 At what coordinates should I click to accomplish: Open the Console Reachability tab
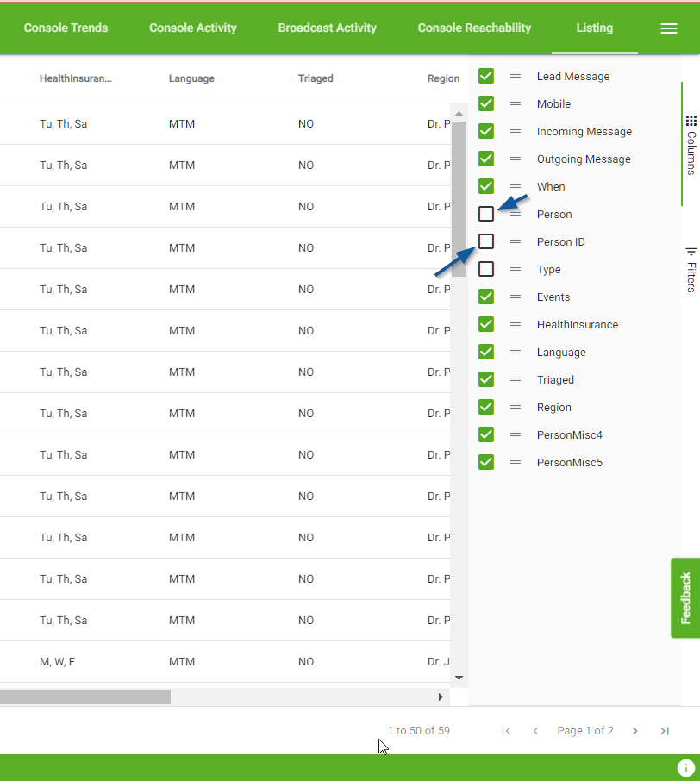[474, 28]
